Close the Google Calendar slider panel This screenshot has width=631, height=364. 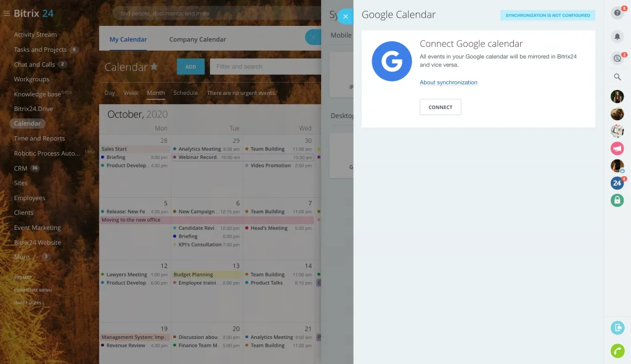345,17
